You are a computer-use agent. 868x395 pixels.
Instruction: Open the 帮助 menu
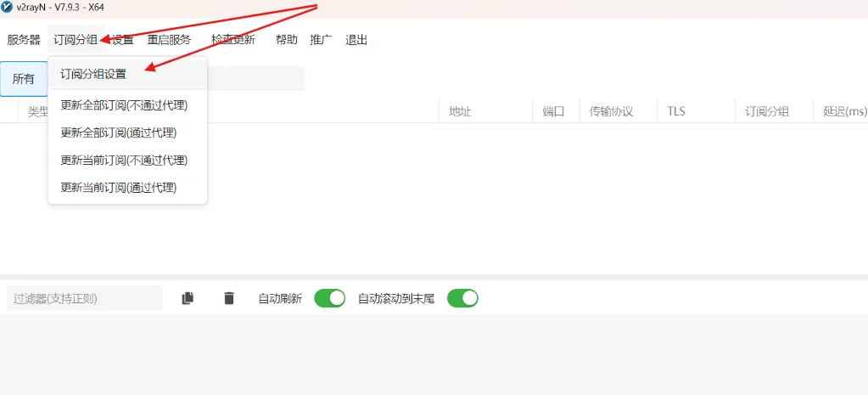click(286, 40)
